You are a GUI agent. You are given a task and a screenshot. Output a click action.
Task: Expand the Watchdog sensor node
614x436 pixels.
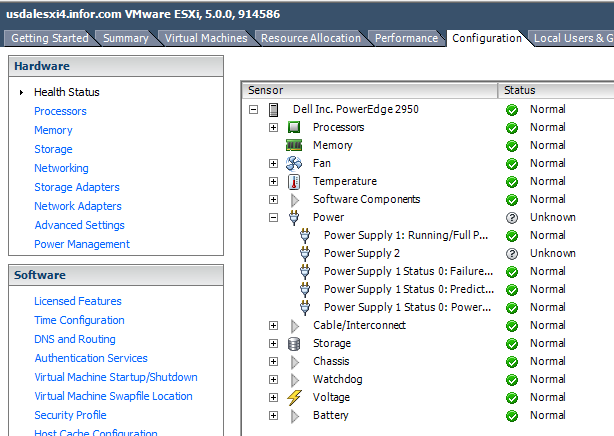[273, 380]
